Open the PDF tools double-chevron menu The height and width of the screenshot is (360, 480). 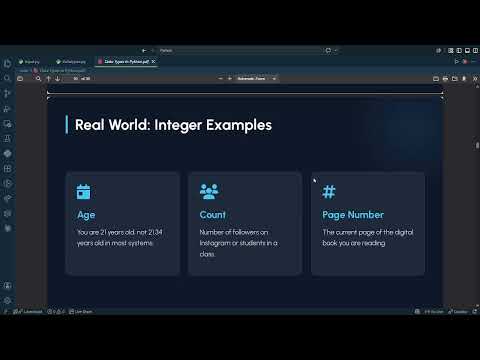tap(475, 79)
